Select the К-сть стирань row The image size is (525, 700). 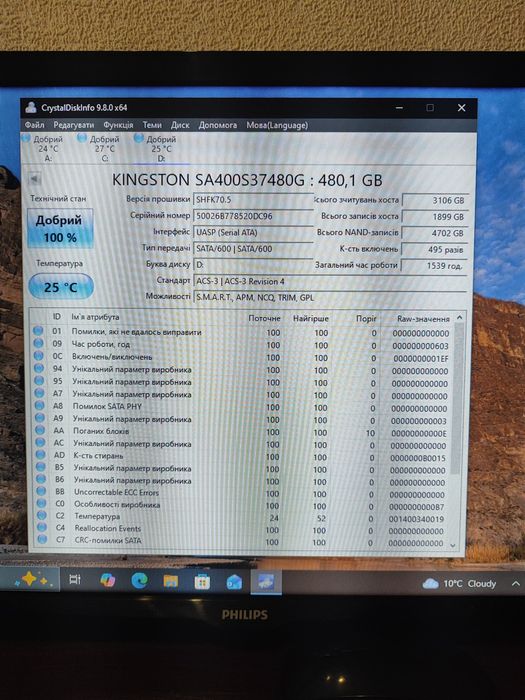242,456
